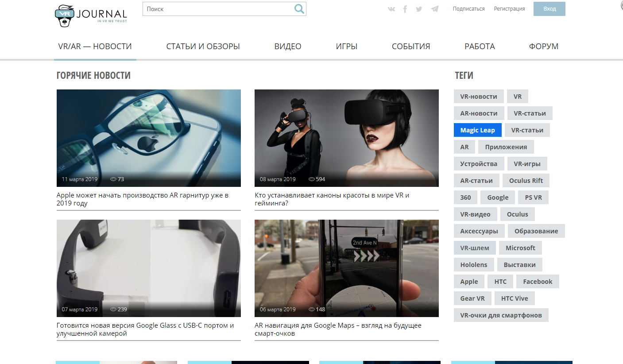
Task: Select the VR-шлем tag
Action: (475, 248)
